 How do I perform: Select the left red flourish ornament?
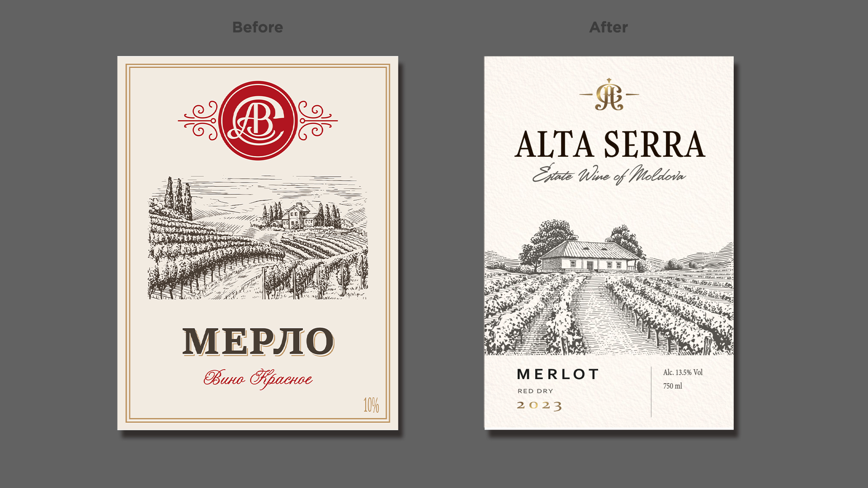click(198, 121)
